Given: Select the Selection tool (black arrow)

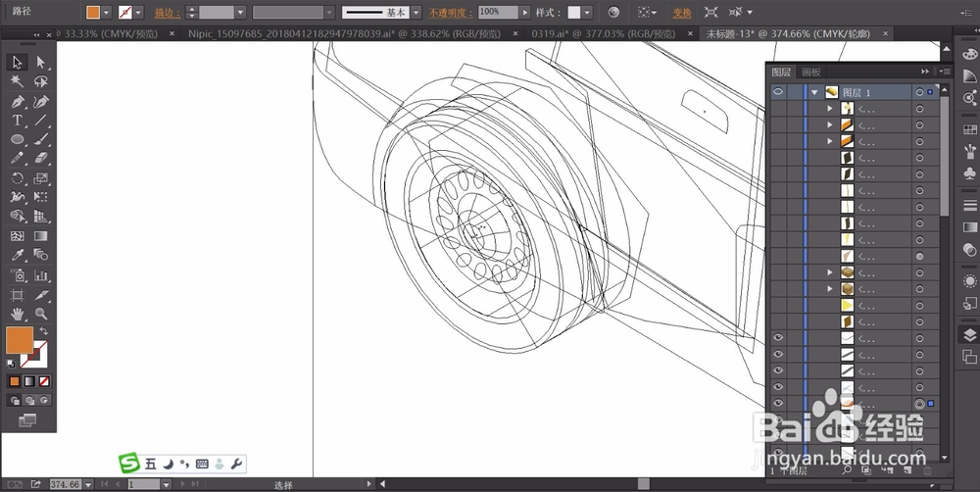Looking at the screenshot, I should pyautogui.click(x=17, y=62).
